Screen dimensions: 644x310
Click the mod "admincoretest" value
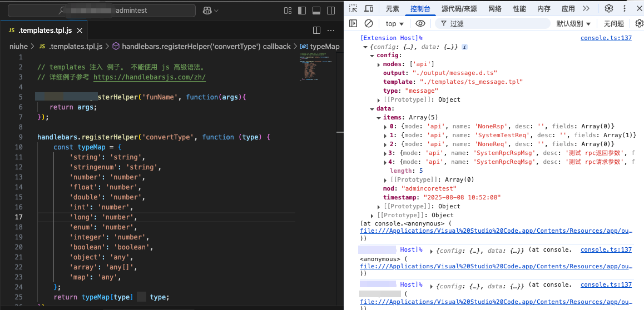point(429,189)
